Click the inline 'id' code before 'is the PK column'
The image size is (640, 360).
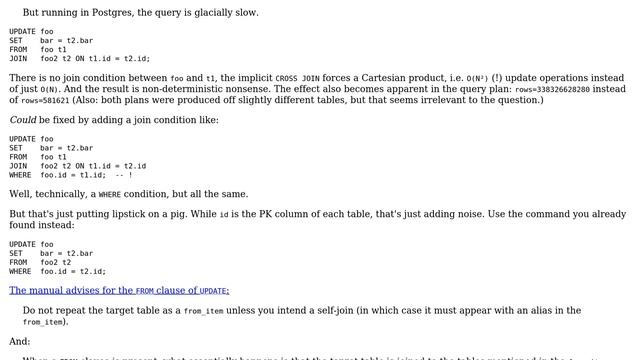tap(224, 215)
